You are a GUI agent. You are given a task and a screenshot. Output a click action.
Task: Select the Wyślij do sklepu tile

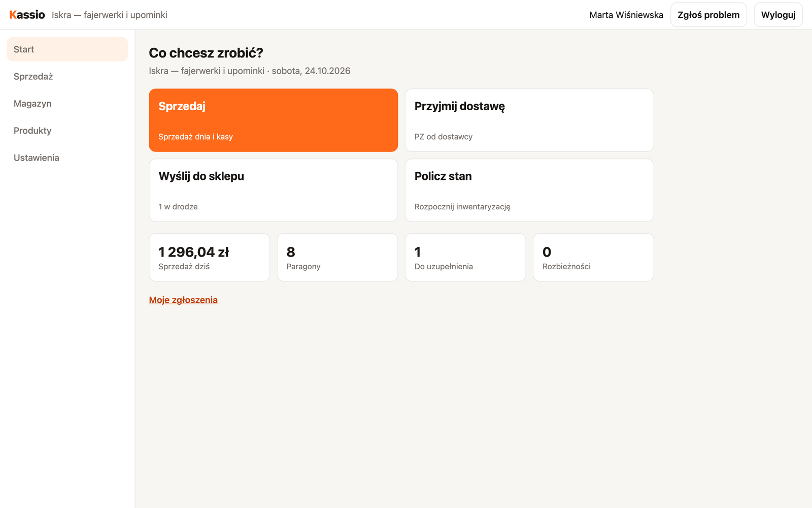pos(273,190)
